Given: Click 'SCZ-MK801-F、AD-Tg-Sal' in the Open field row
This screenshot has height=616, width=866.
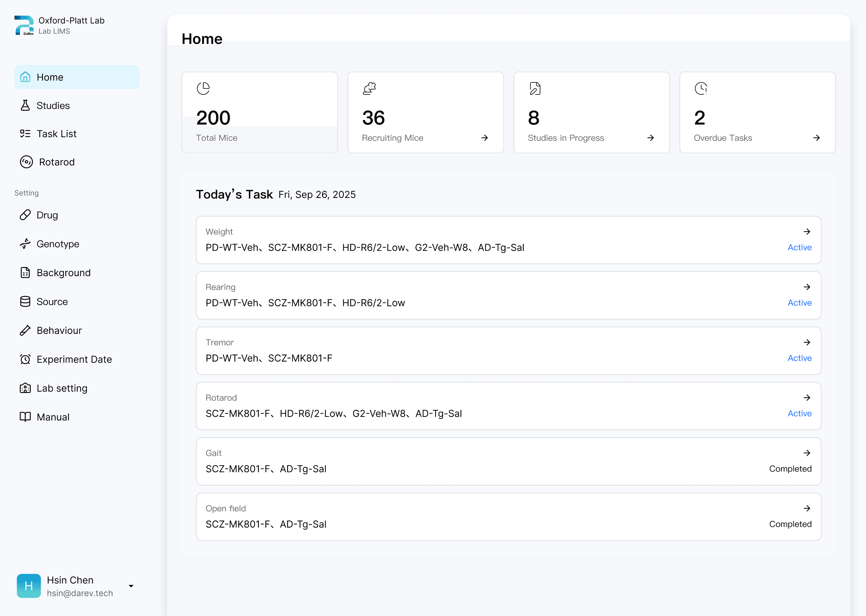Looking at the screenshot, I should click(266, 524).
